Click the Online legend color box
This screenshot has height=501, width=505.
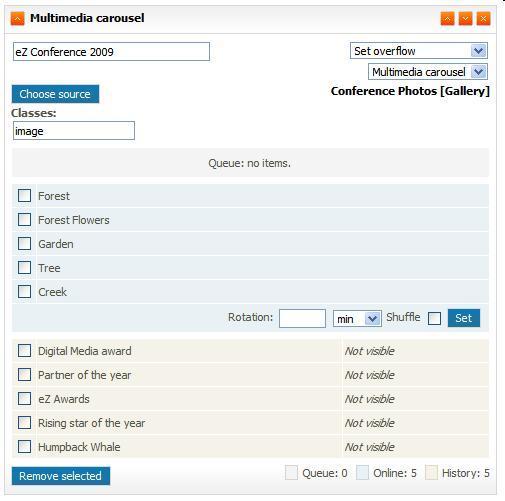coord(362,473)
